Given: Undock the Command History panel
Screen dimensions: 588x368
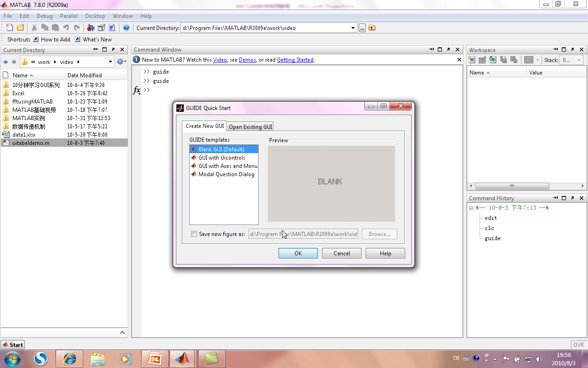Looking at the screenshot, I should [573, 198].
